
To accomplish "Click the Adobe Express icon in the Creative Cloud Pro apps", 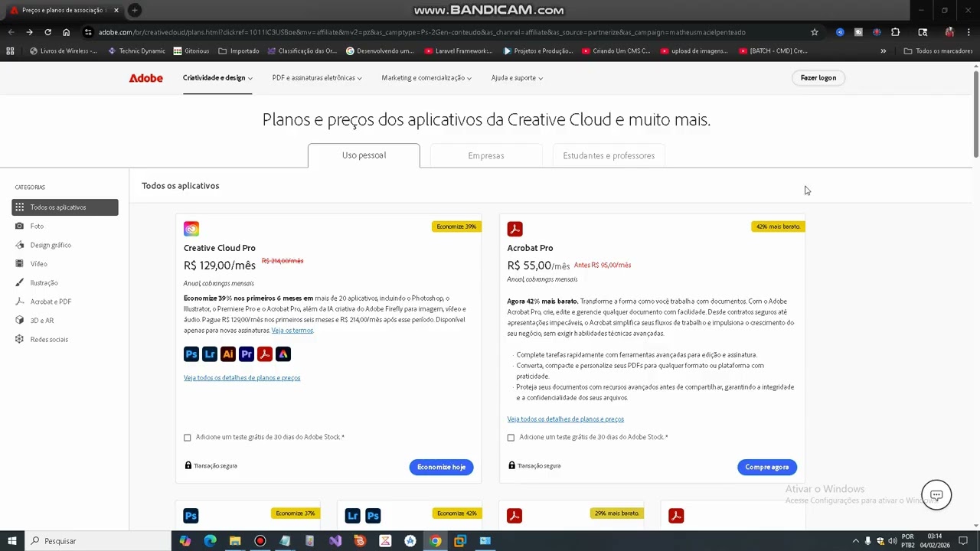I will point(283,354).
